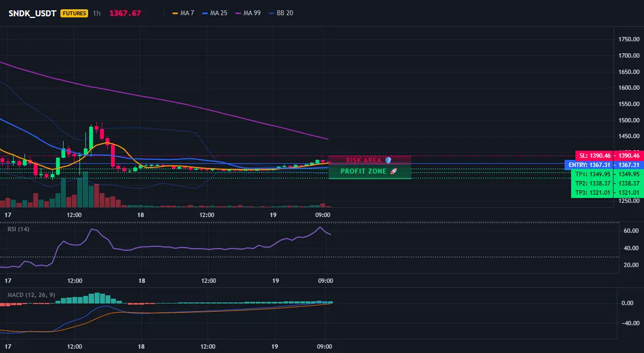644x353 pixels.
Task: Toggle the MA 25 legend entry
Action: click(x=215, y=13)
